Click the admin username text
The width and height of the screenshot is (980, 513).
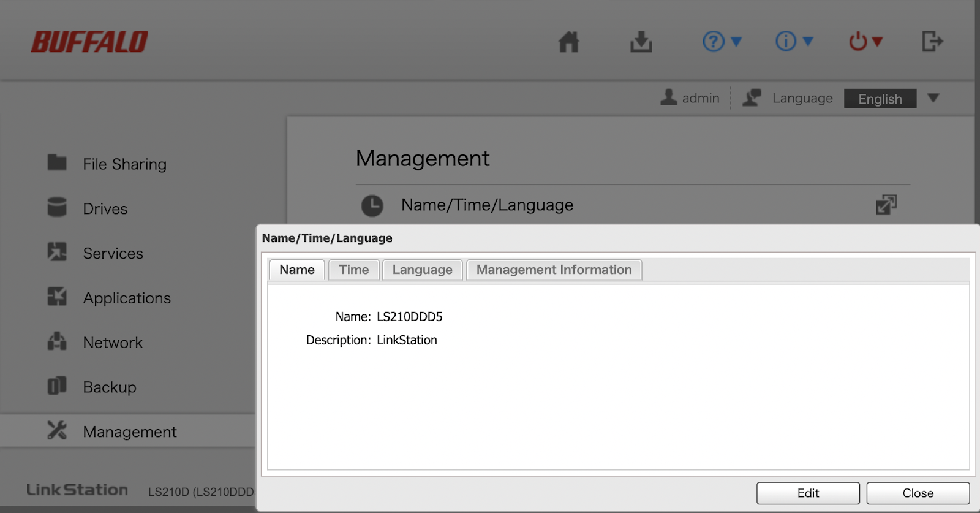[701, 98]
